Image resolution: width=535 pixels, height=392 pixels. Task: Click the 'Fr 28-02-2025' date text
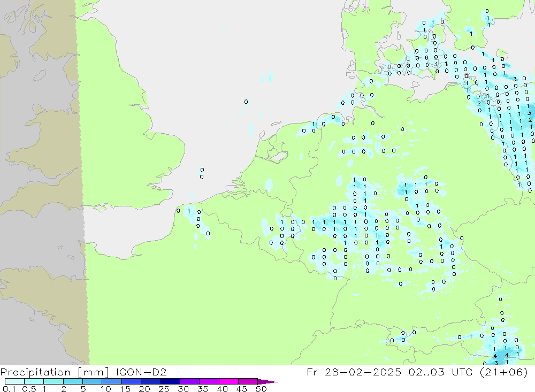click(354, 372)
